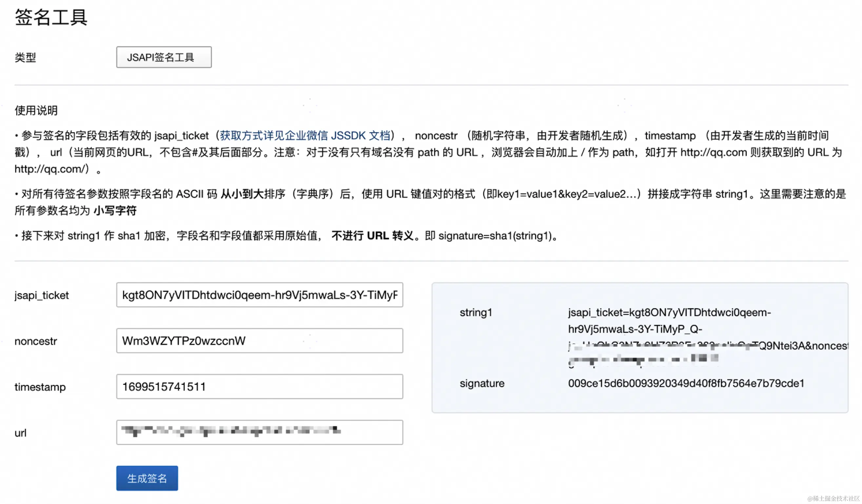Click the noncestr field label
This screenshot has width=862, height=504.
coord(36,341)
